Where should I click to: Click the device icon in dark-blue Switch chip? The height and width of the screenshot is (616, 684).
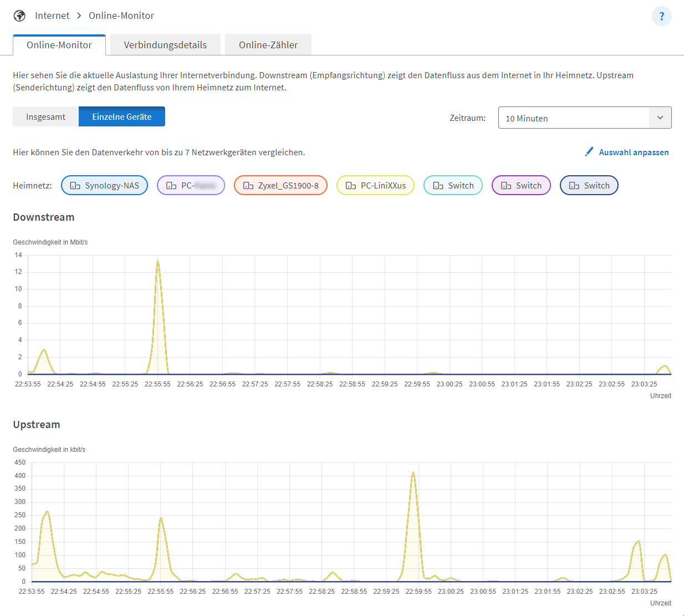[574, 186]
